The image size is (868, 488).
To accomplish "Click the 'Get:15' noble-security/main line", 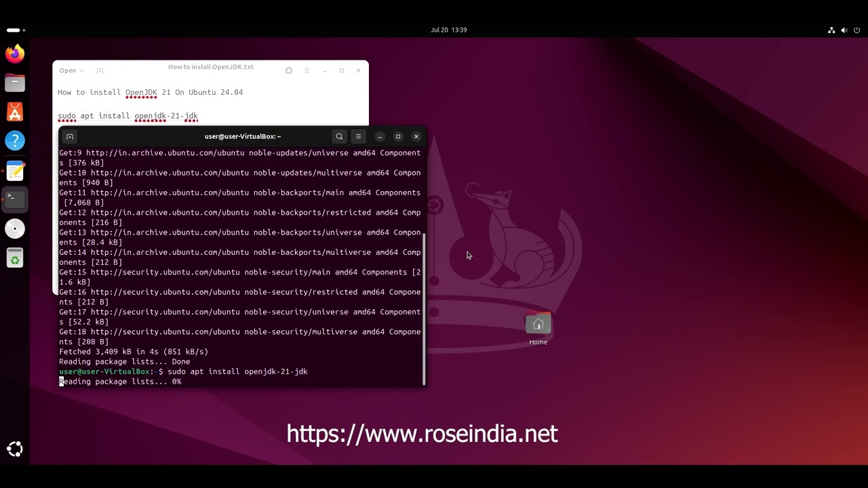I will pyautogui.click(x=240, y=277).
